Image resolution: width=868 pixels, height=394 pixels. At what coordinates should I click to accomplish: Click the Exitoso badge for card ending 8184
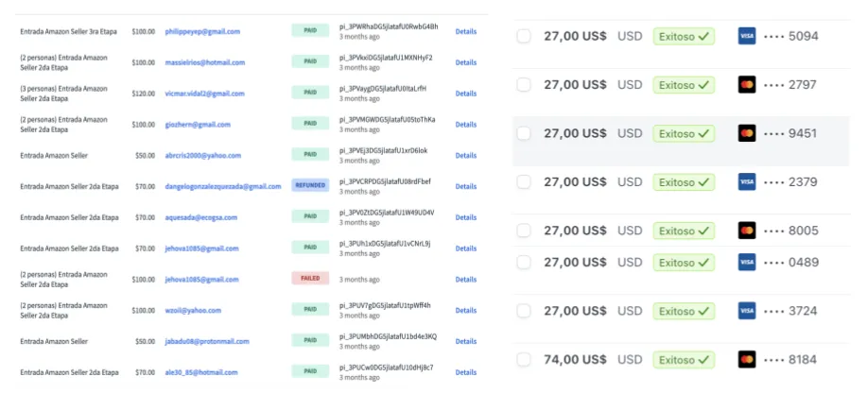coord(684,359)
